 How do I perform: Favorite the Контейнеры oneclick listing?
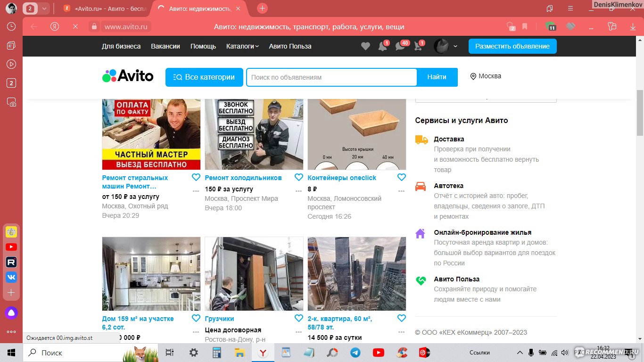pos(402,177)
